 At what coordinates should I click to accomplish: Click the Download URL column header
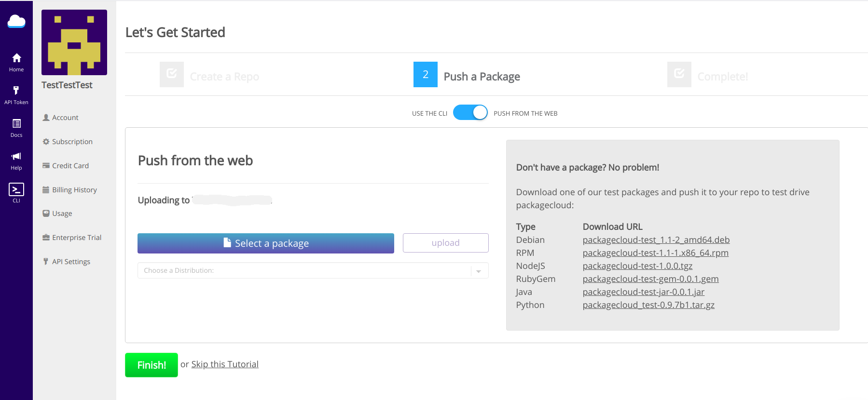coord(612,227)
